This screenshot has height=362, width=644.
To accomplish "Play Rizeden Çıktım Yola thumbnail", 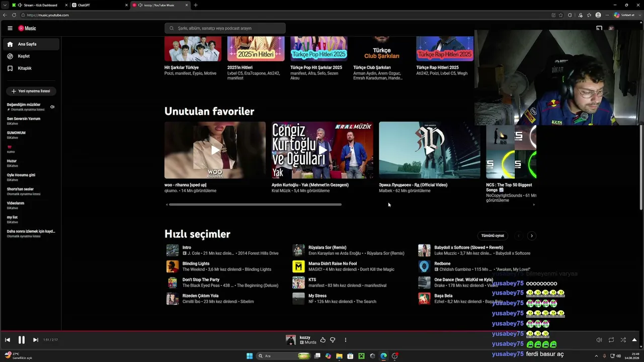I will pos(173,299).
